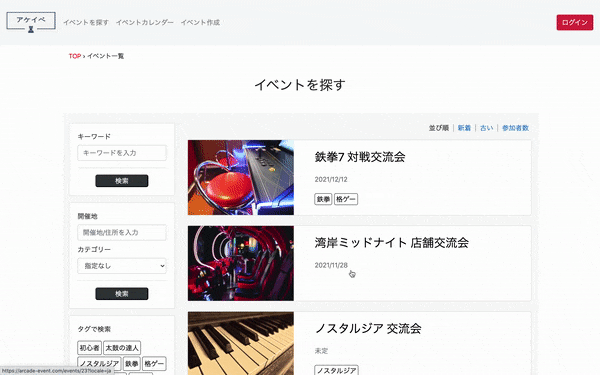Click the 検索 button under keyword field
The height and width of the screenshot is (375, 600).
(x=122, y=181)
